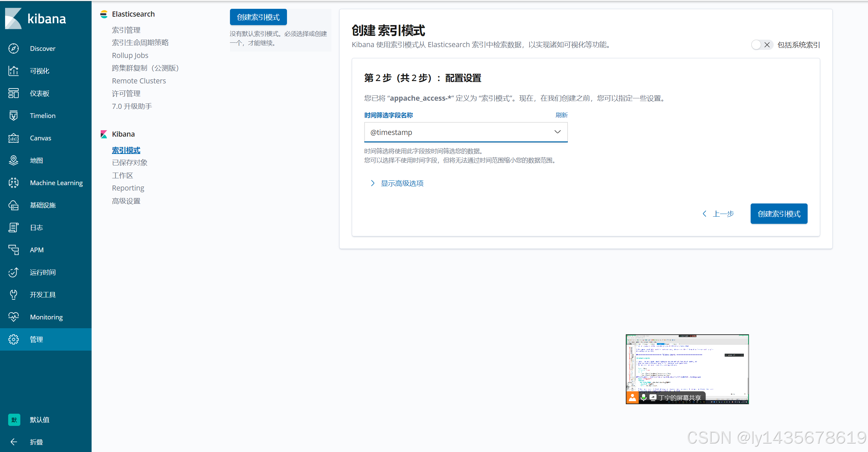Open Discover compass icon in sidebar
The width and height of the screenshot is (868, 452).
click(x=14, y=48)
